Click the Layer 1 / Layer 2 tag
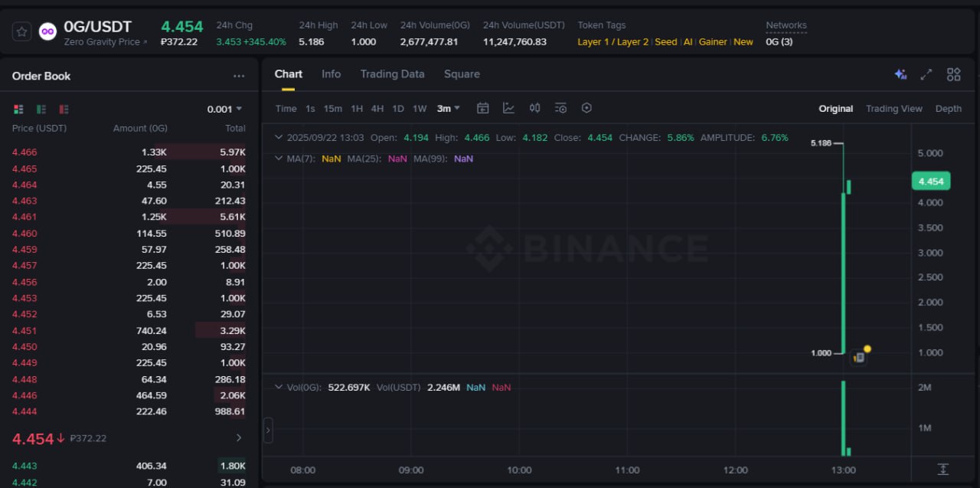 click(x=613, y=42)
